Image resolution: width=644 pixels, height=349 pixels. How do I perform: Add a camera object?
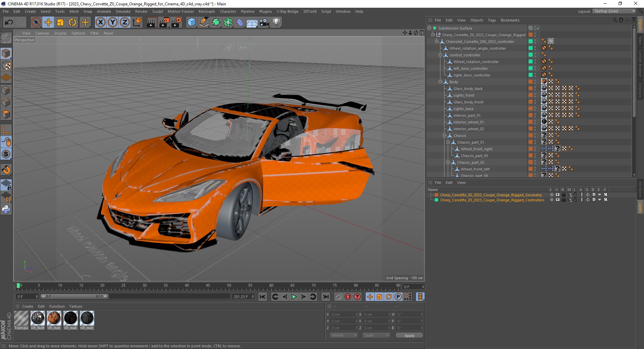pyautogui.click(x=264, y=22)
